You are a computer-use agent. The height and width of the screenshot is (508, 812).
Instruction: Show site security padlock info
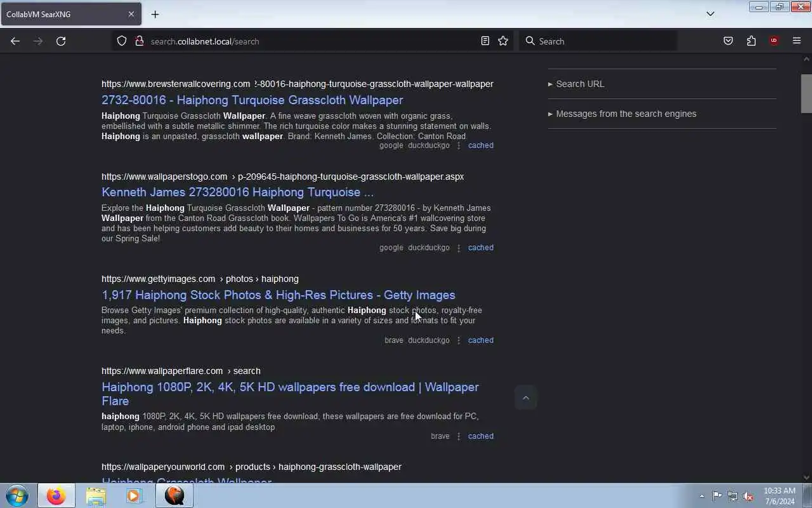coord(139,41)
